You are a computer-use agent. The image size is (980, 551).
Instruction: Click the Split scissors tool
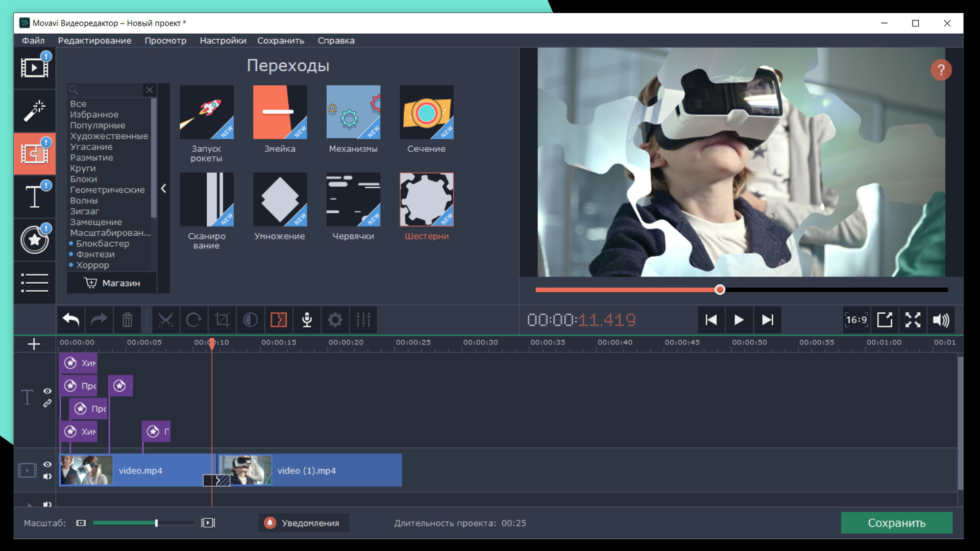(x=165, y=320)
